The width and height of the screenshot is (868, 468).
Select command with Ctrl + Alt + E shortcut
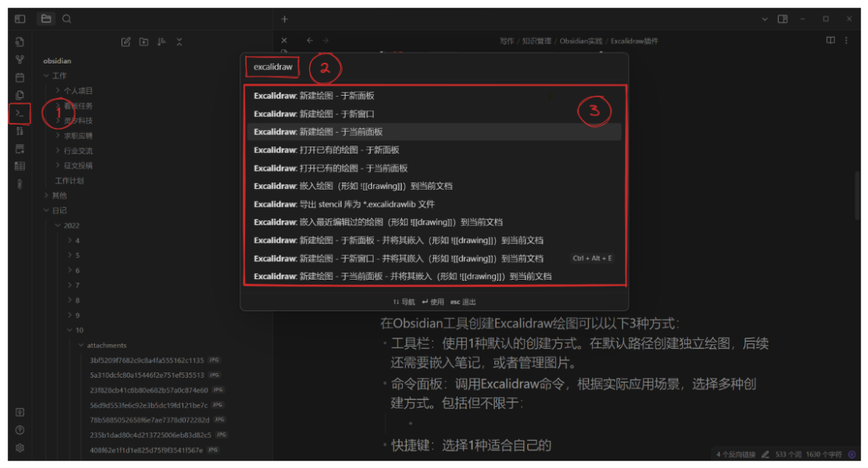coord(434,259)
